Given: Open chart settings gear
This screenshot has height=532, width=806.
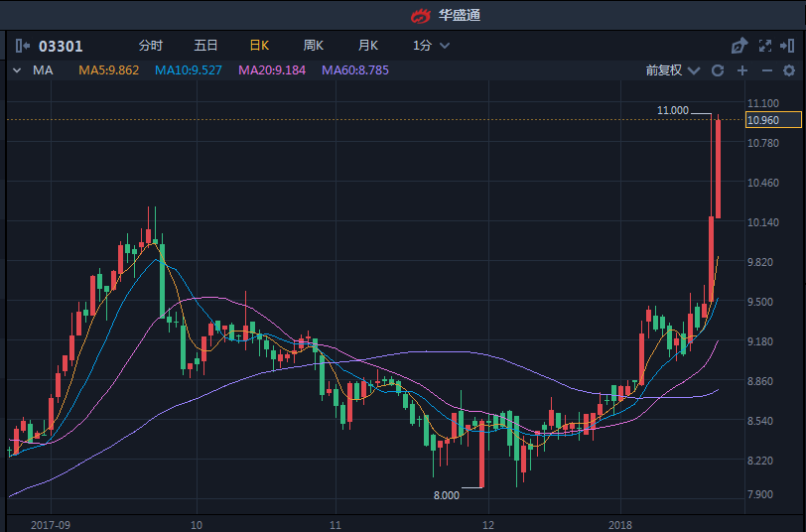Looking at the screenshot, I should [789, 70].
